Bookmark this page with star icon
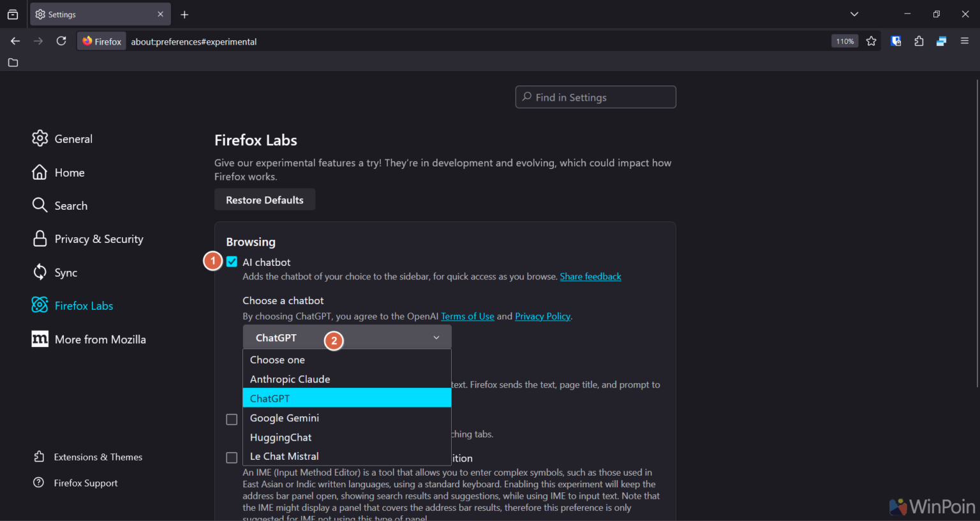 click(x=872, y=41)
